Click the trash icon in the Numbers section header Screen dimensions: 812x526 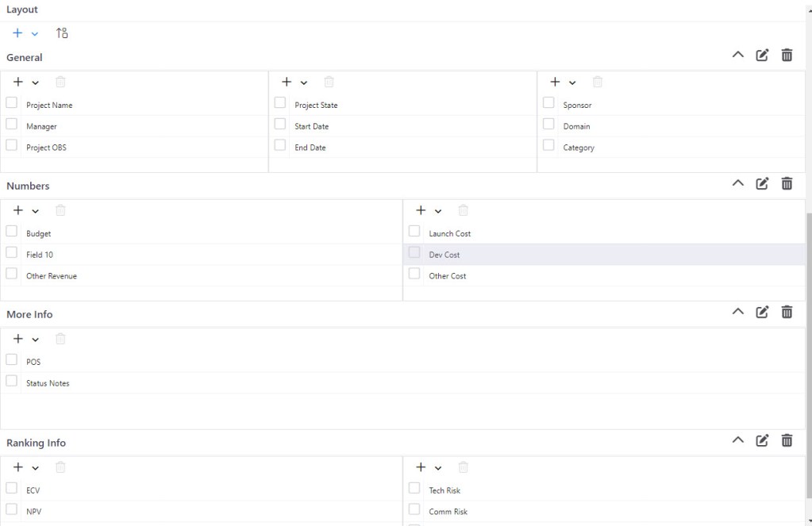pos(787,183)
